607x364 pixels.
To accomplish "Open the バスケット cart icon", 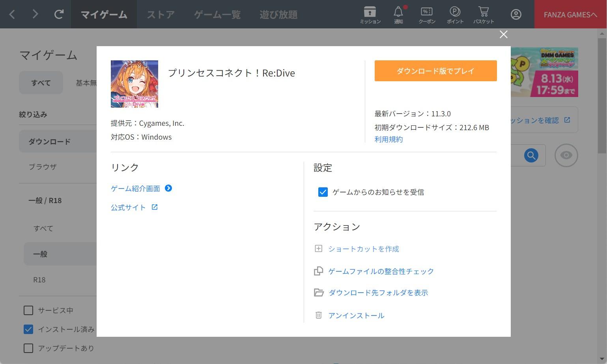I will click(484, 14).
